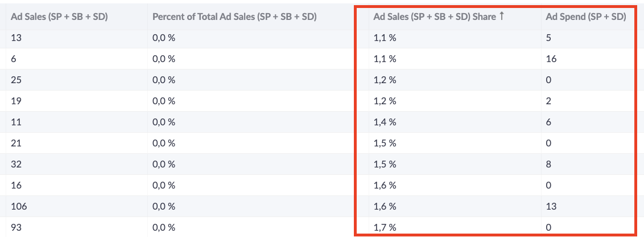Click the Ad Sales cell showing 13

(x=76, y=38)
